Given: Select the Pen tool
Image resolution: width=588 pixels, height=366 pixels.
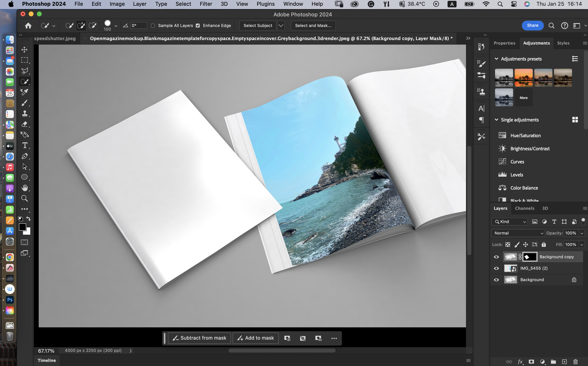Looking at the screenshot, I should [x=25, y=156].
